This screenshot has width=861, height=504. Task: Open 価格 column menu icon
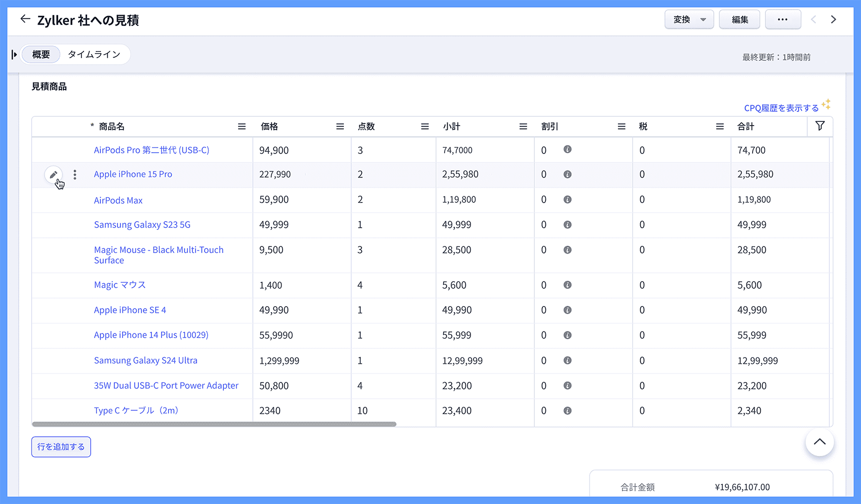coord(340,127)
